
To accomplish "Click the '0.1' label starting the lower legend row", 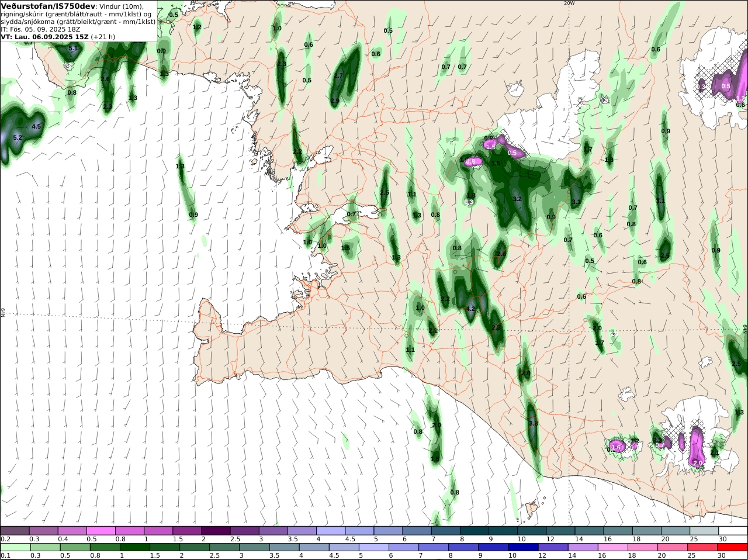I will coord(5,555).
